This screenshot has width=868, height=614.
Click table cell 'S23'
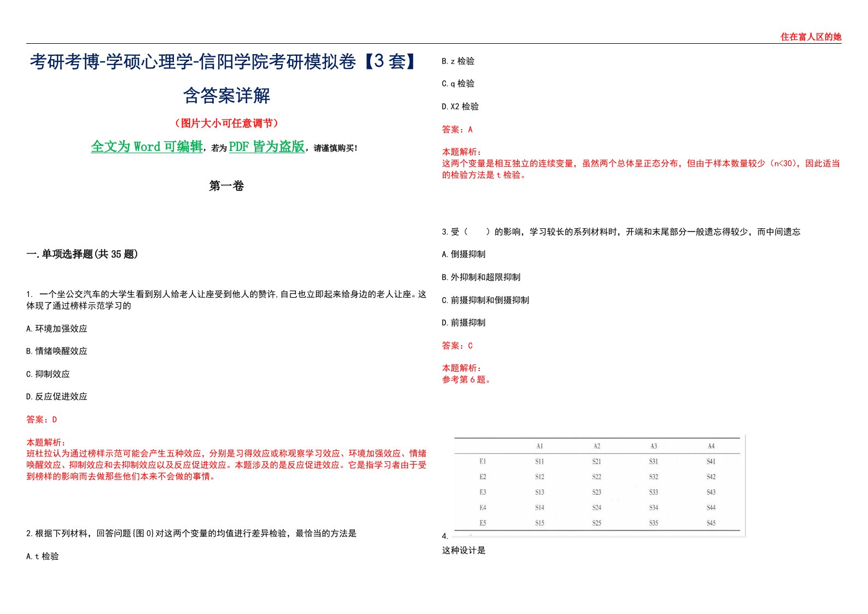[597, 493]
